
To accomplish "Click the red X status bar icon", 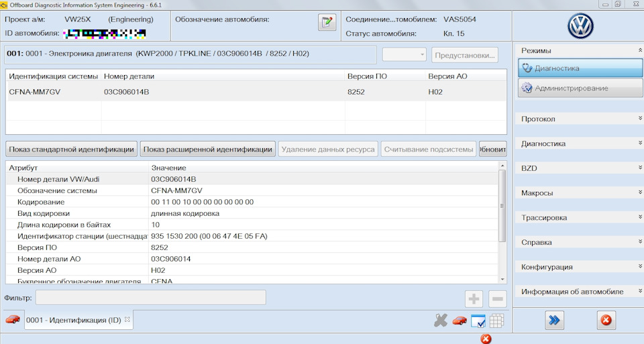I will pyautogui.click(x=486, y=339).
